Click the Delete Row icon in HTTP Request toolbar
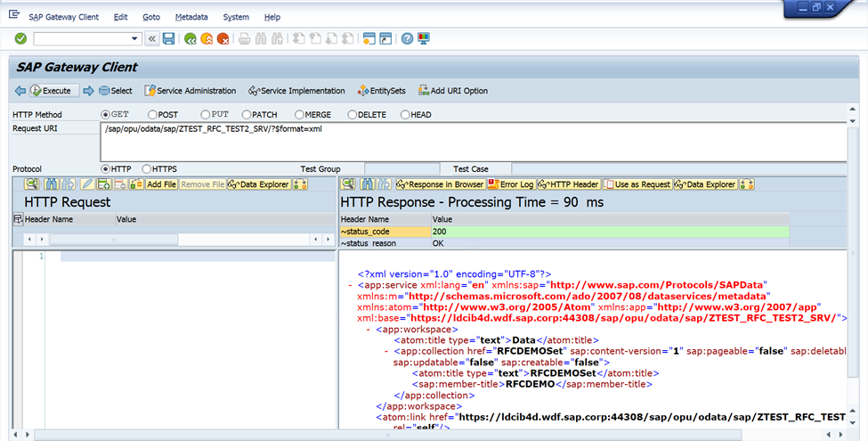This screenshot has width=868, height=441. click(x=120, y=184)
